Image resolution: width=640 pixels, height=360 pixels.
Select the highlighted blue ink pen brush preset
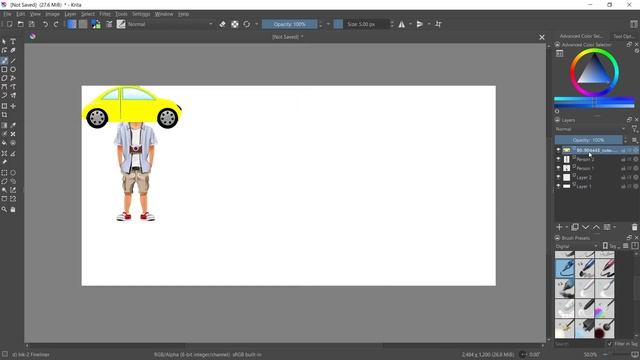[x=564, y=269]
